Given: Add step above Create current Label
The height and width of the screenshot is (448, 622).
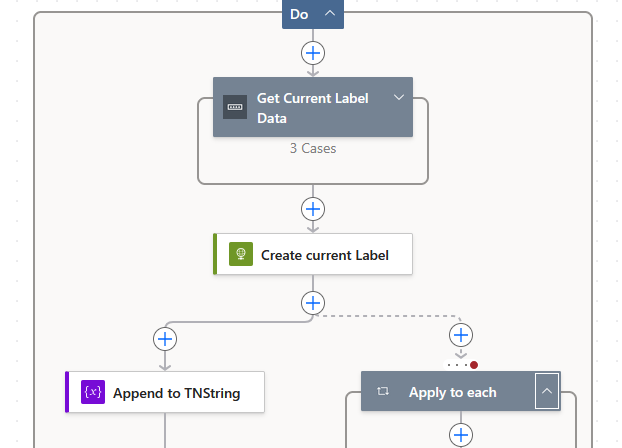Looking at the screenshot, I should point(313,209).
